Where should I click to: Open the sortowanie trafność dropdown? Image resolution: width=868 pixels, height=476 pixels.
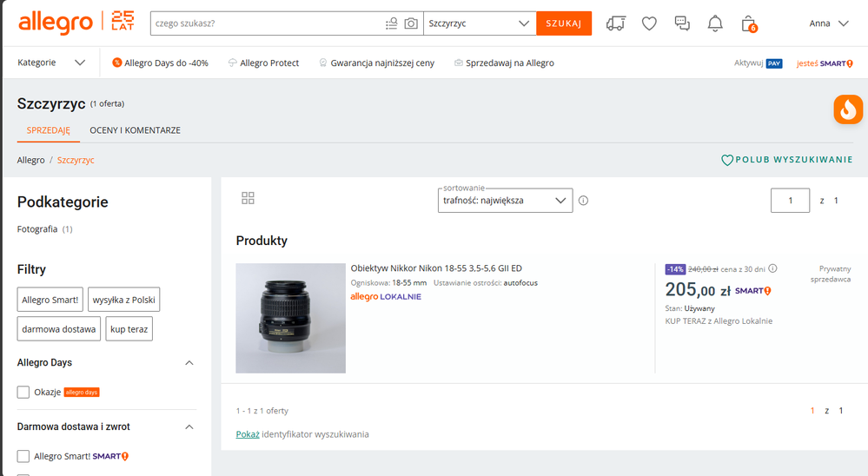(x=505, y=201)
